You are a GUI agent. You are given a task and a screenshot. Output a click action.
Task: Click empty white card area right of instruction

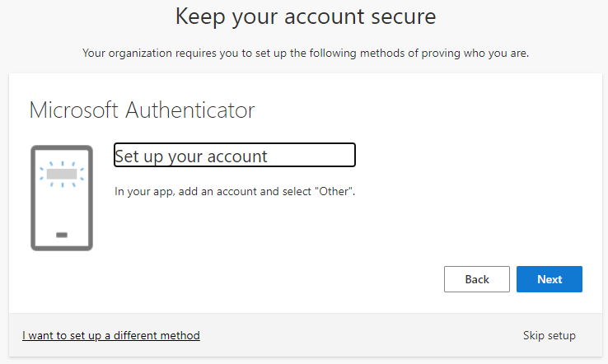coord(478,191)
